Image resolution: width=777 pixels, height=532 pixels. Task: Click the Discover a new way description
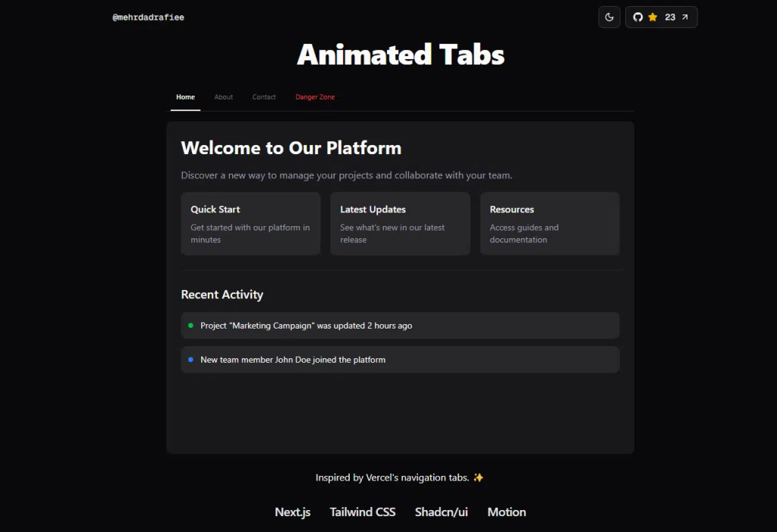pos(347,175)
